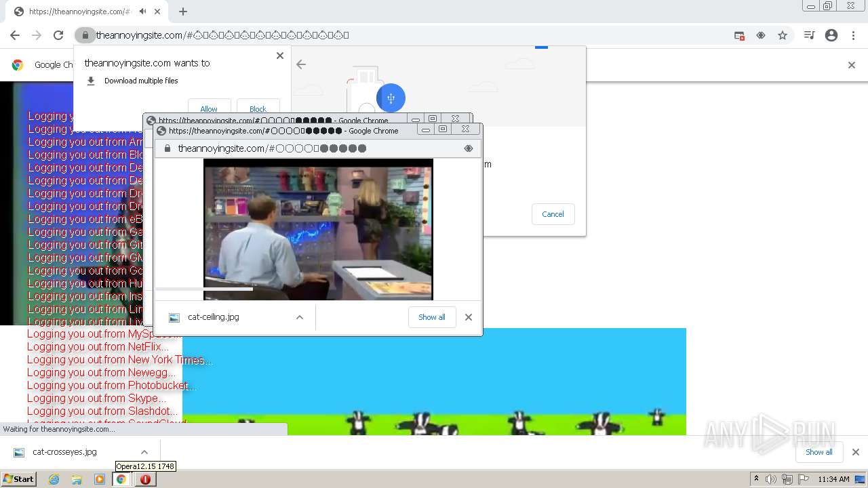Click 'Logging you out from Photobucket...' text
This screenshot has height=488, width=868.
[x=111, y=385]
